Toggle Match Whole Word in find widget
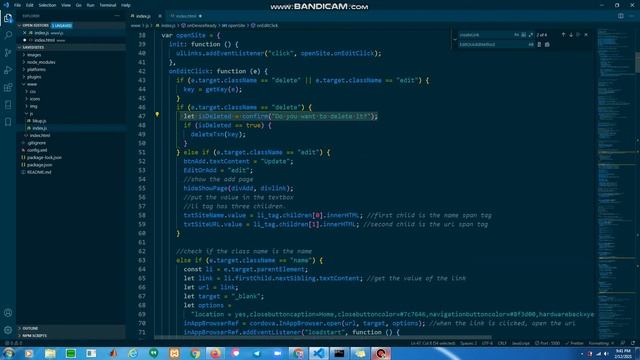 524,35
